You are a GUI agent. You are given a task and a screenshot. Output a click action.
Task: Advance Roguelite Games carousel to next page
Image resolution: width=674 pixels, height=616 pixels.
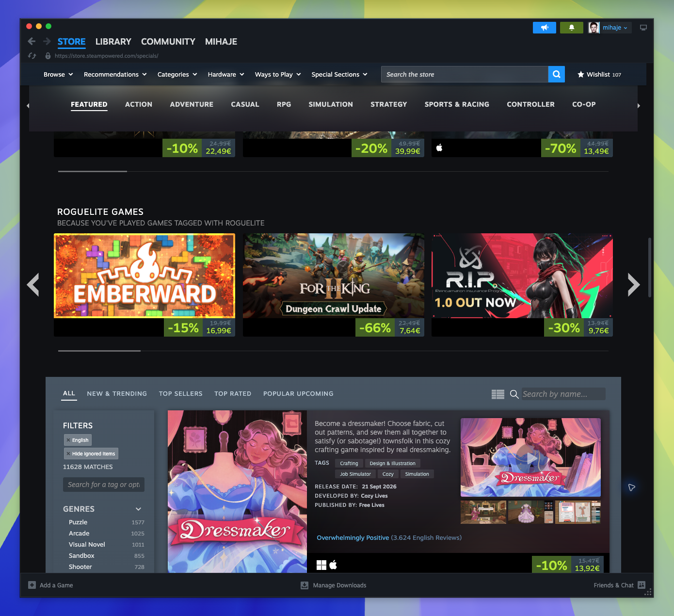pos(634,285)
